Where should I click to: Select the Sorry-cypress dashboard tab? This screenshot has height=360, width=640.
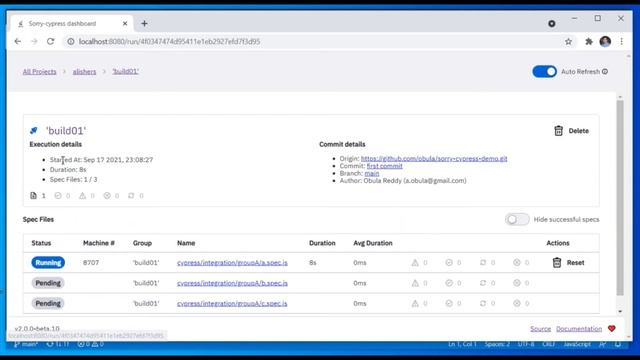click(71, 24)
